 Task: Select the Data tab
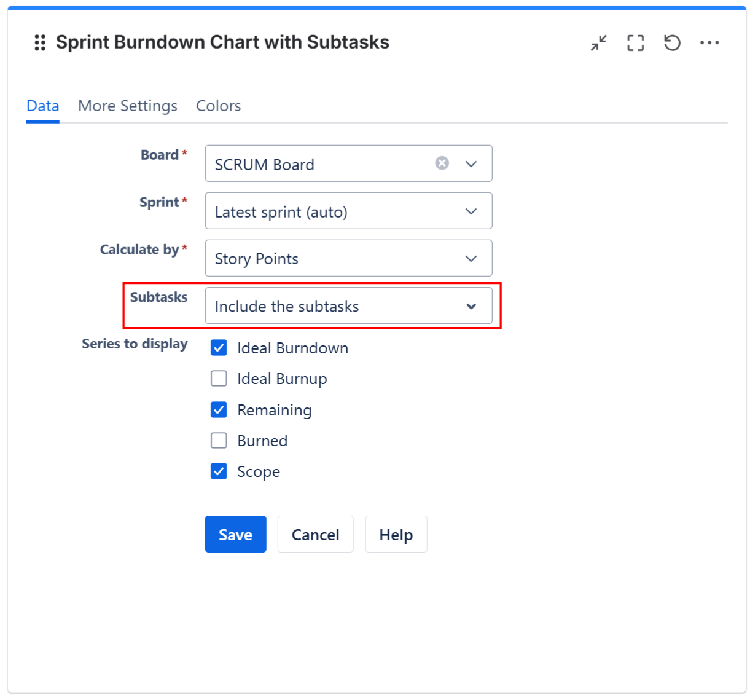[42, 106]
